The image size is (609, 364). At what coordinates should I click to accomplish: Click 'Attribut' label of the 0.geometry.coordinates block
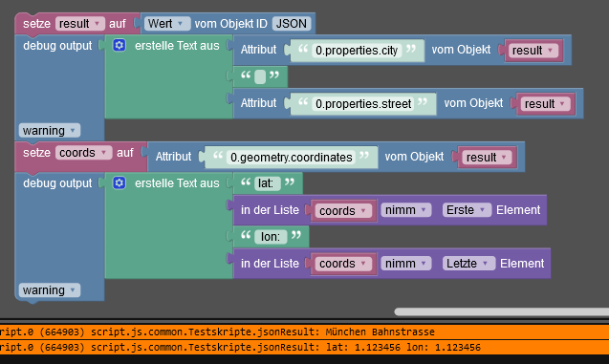(x=173, y=157)
